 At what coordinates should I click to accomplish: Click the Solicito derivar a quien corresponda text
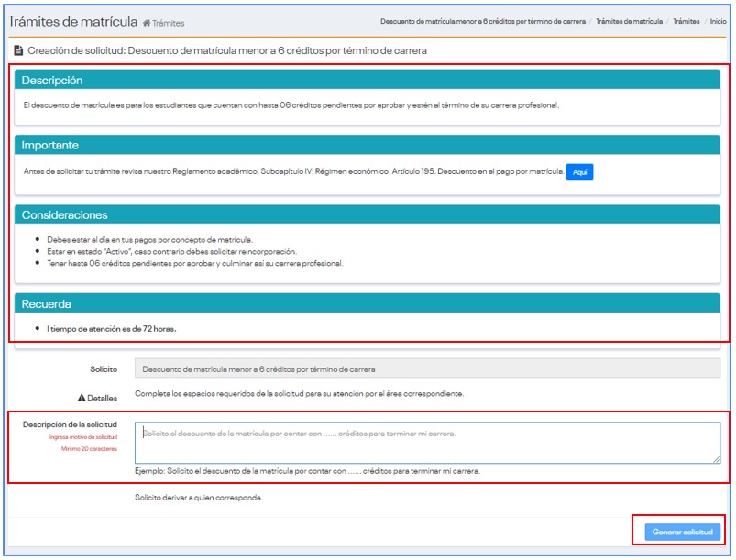[x=198, y=498]
